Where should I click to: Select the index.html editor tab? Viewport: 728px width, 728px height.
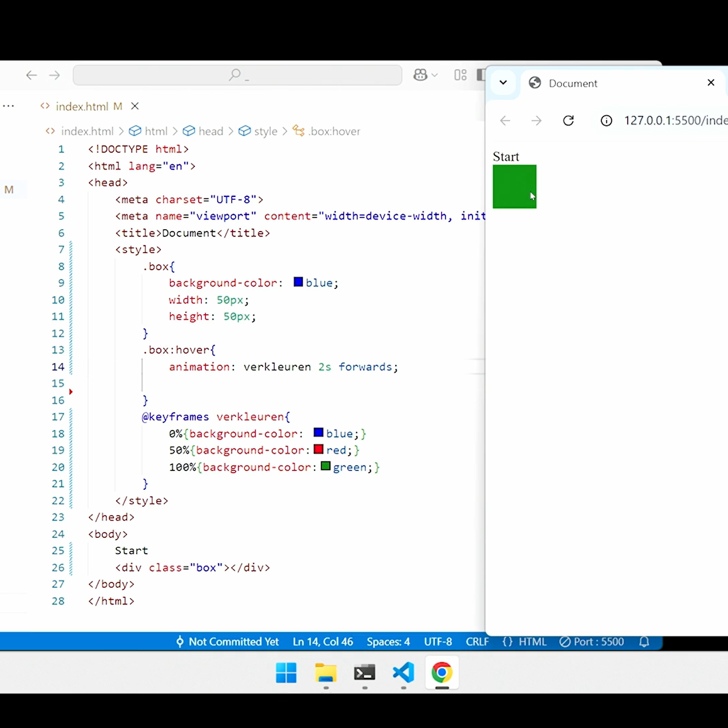coord(81,106)
